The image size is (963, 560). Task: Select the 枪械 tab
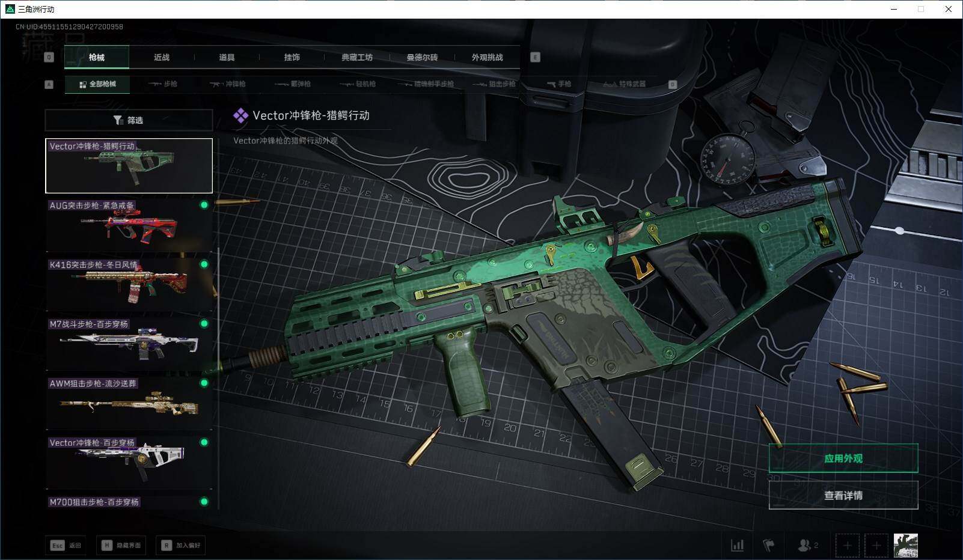coord(97,57)
